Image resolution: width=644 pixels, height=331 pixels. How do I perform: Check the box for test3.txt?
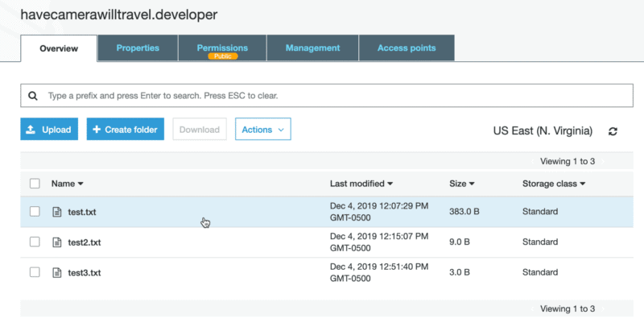[35, 272]
